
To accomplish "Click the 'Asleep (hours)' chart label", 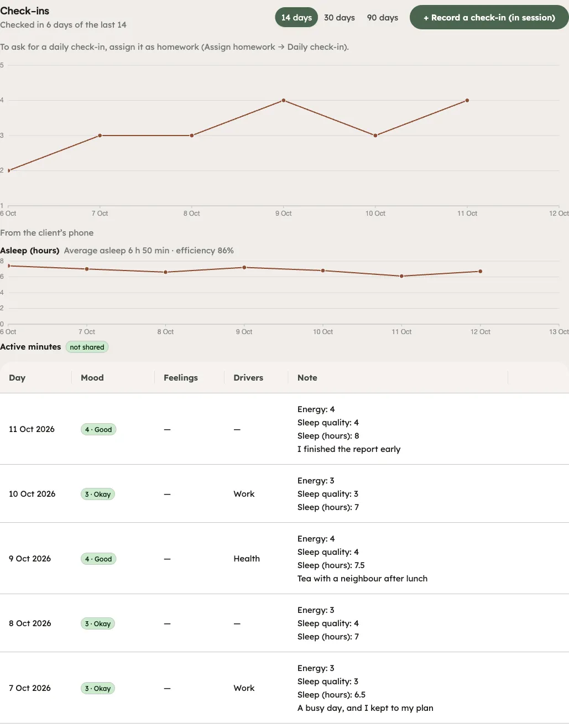I will pyautogui.click(x=30, y=251).
